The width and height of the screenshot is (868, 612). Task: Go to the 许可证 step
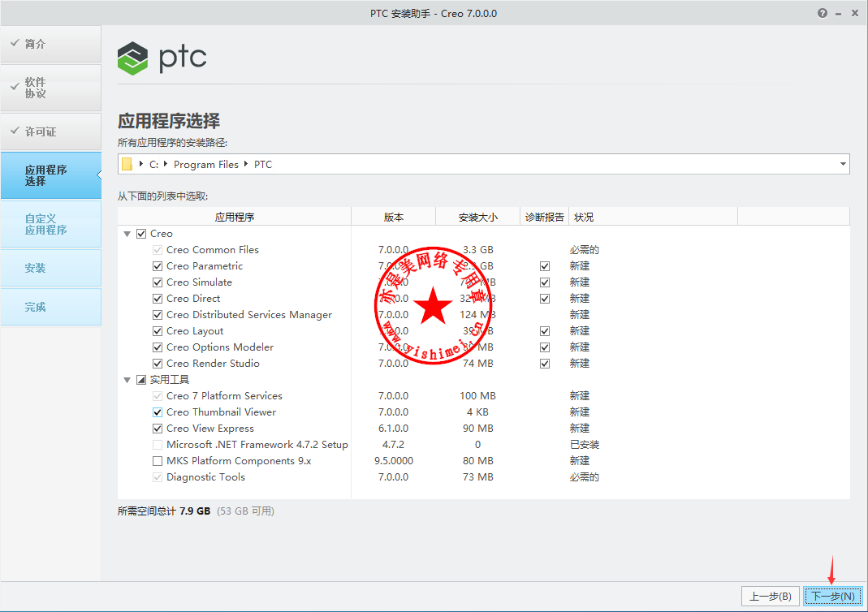coord(51,131)
